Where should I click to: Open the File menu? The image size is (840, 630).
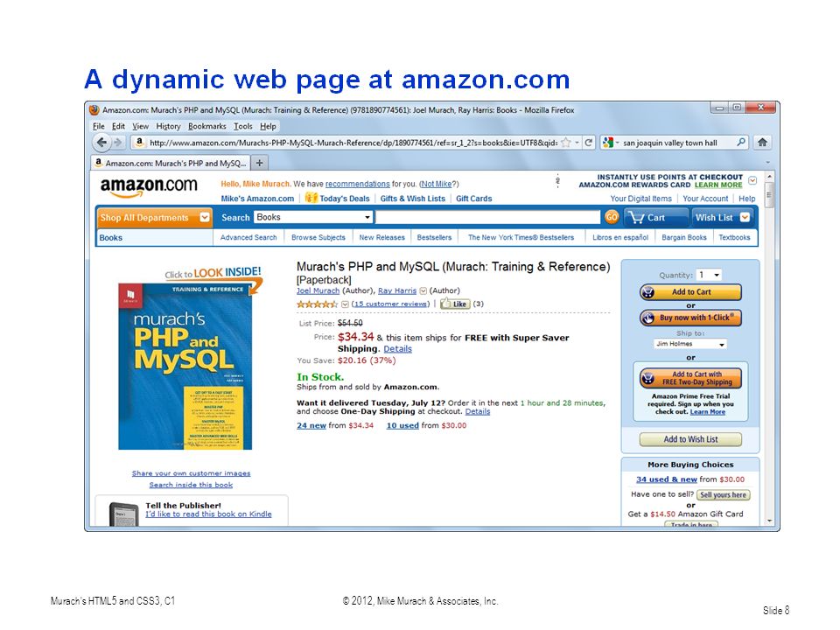pos(99,126)
